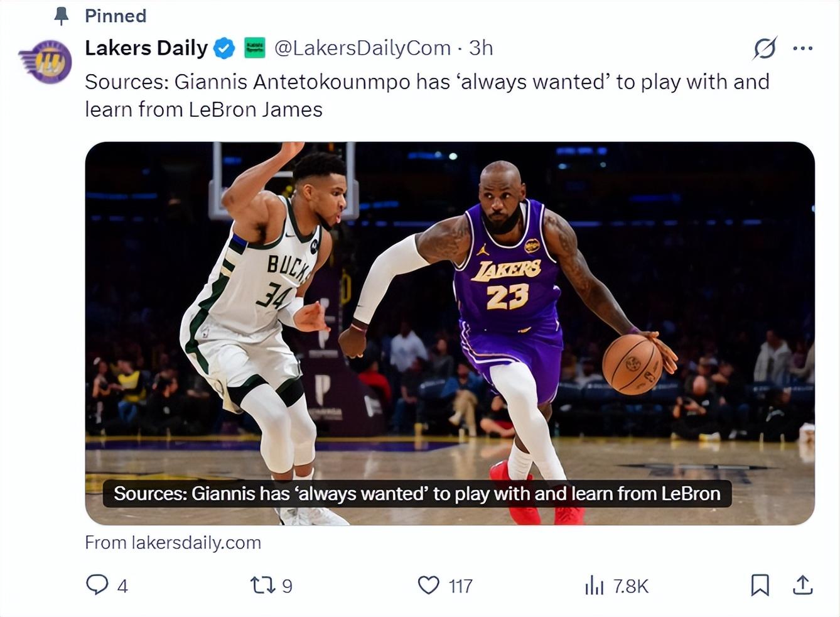Open the reply speech bubble icon
The image size is (840, 617).
pos(97,585)
